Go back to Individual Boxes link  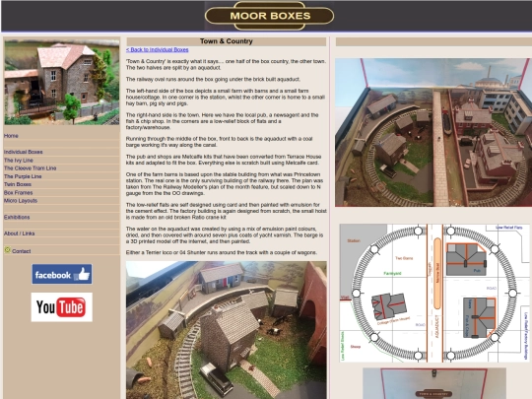158,50
